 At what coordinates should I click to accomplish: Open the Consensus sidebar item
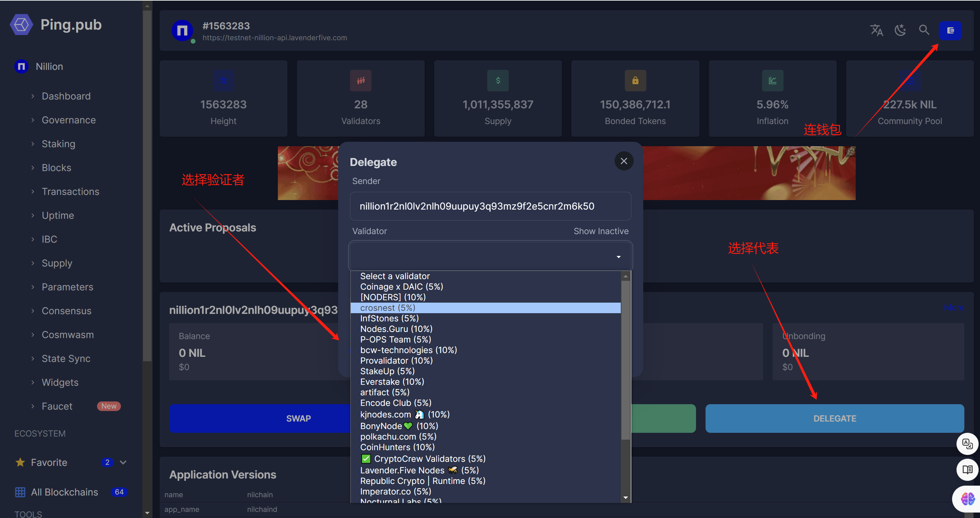click(x=67, y=310)
